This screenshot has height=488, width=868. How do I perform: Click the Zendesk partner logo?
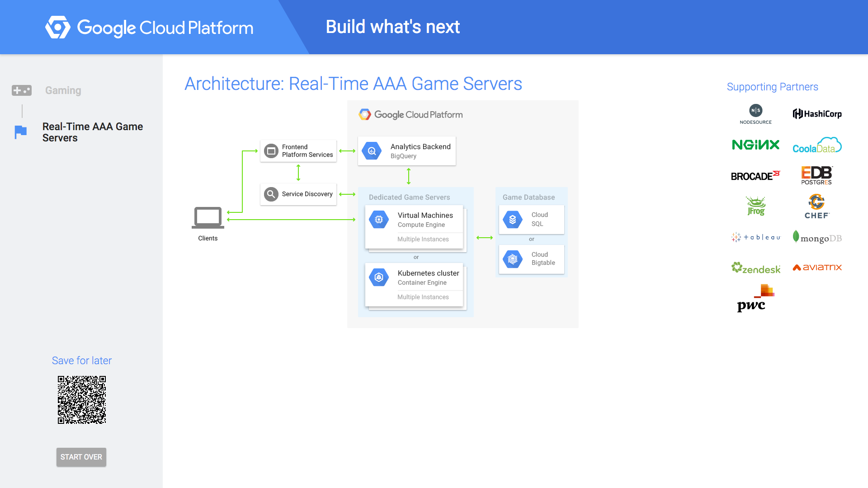coord(756,268)
